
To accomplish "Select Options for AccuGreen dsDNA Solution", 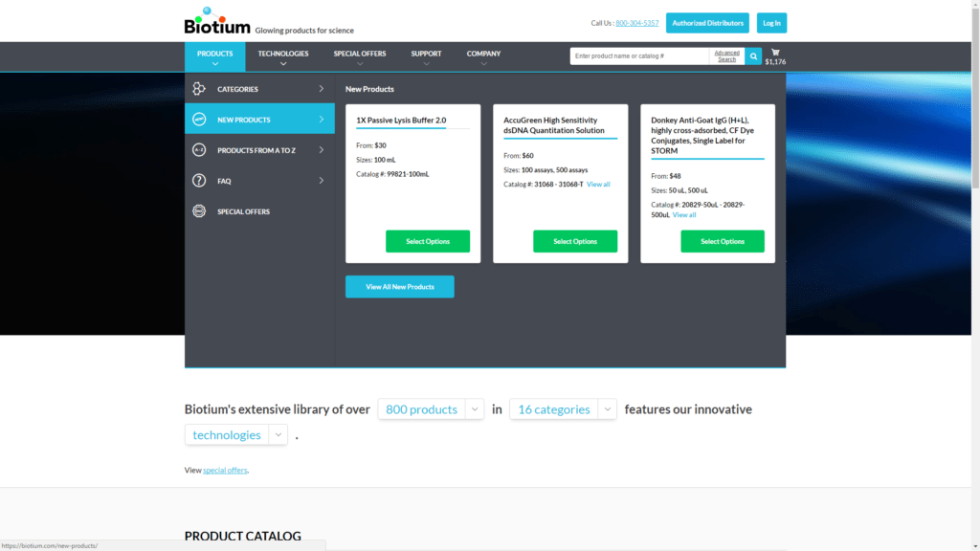I will click(x=575, y=241).
